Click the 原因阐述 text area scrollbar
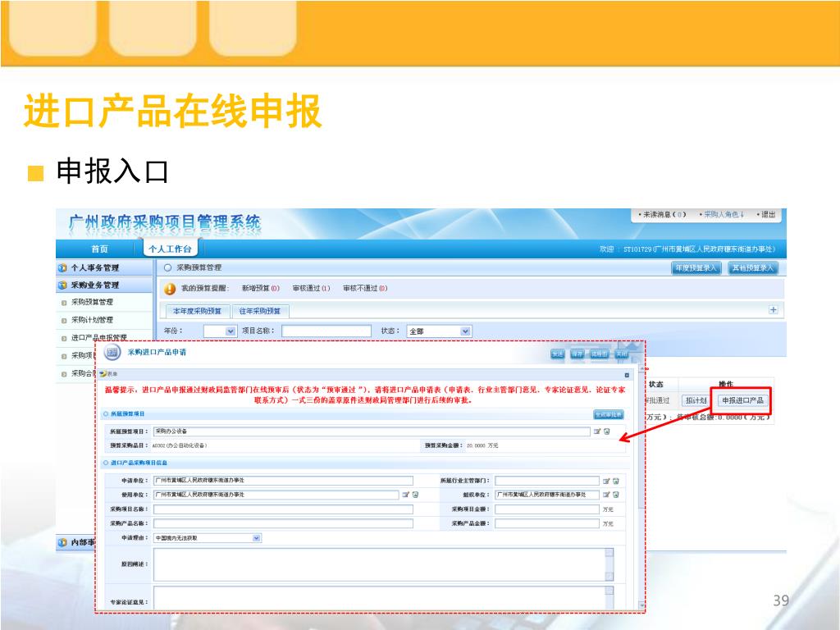The width and height of the screenshot is (840, 630). (609, 564)
